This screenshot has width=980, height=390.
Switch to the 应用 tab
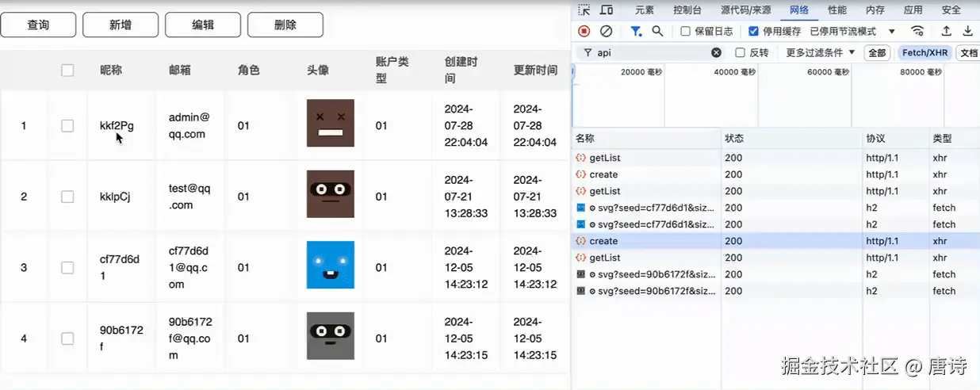click(913, 10)
